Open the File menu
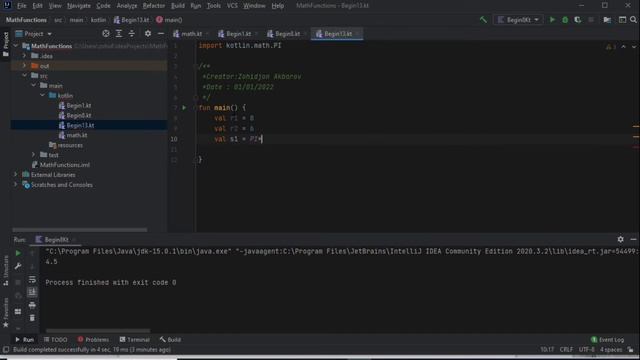 tap(22, 6)
